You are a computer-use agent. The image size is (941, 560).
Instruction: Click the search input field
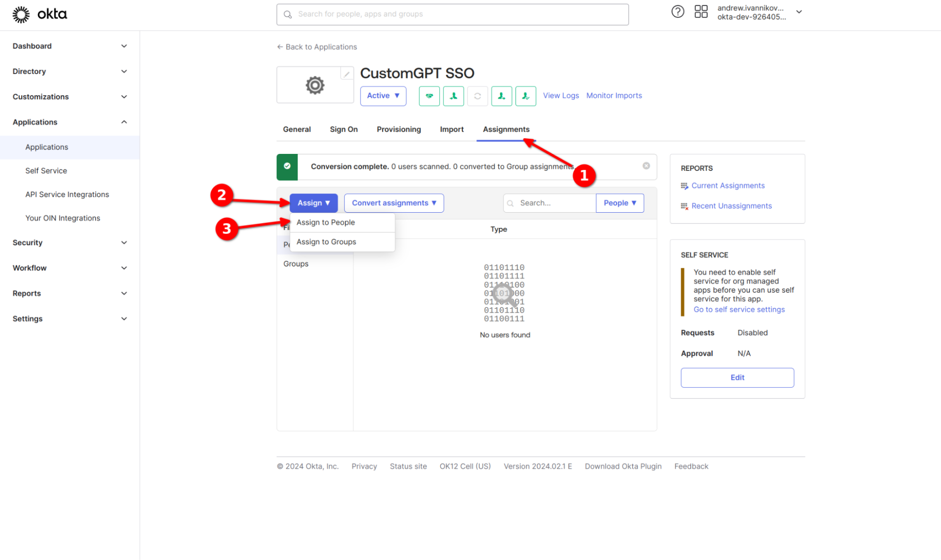click(x=546, y=203)
